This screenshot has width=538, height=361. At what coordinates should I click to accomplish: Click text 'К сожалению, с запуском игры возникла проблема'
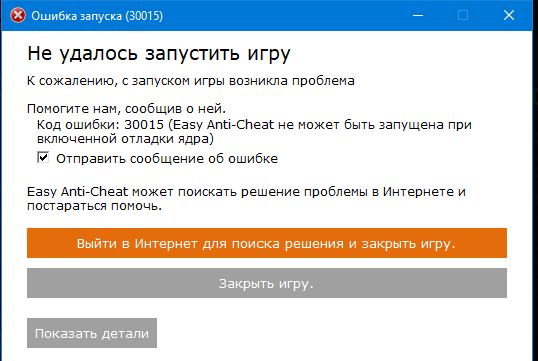tap(191, 81)
